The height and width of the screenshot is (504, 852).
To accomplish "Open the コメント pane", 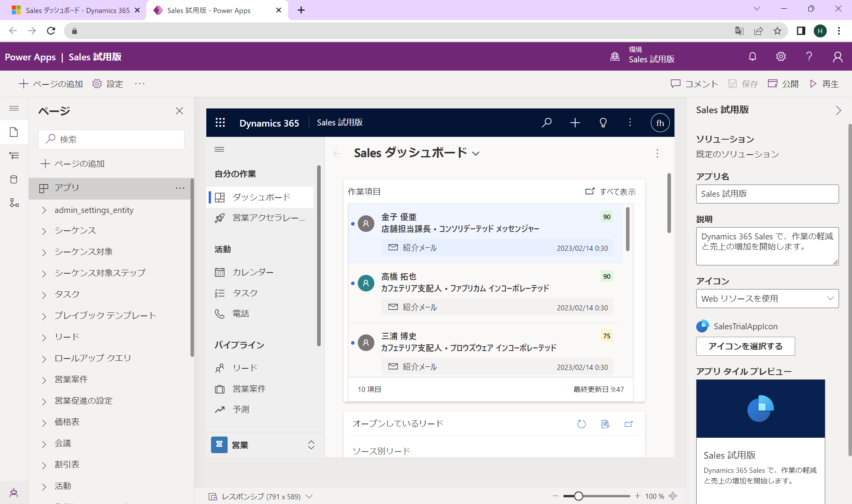I will point(694,84).
